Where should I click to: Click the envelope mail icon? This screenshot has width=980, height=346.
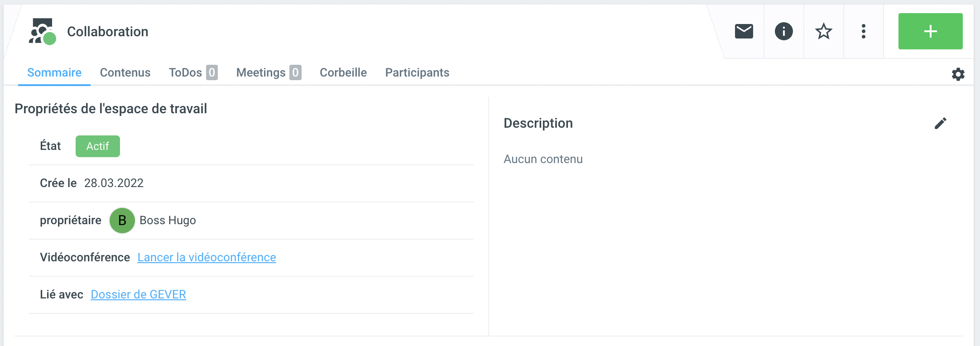click(x=744, y=31)
